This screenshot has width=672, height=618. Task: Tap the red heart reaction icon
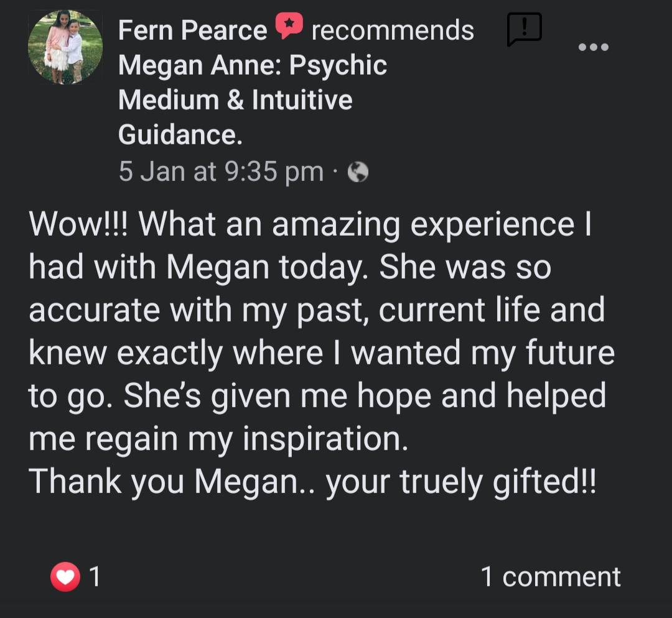(65, 578)
